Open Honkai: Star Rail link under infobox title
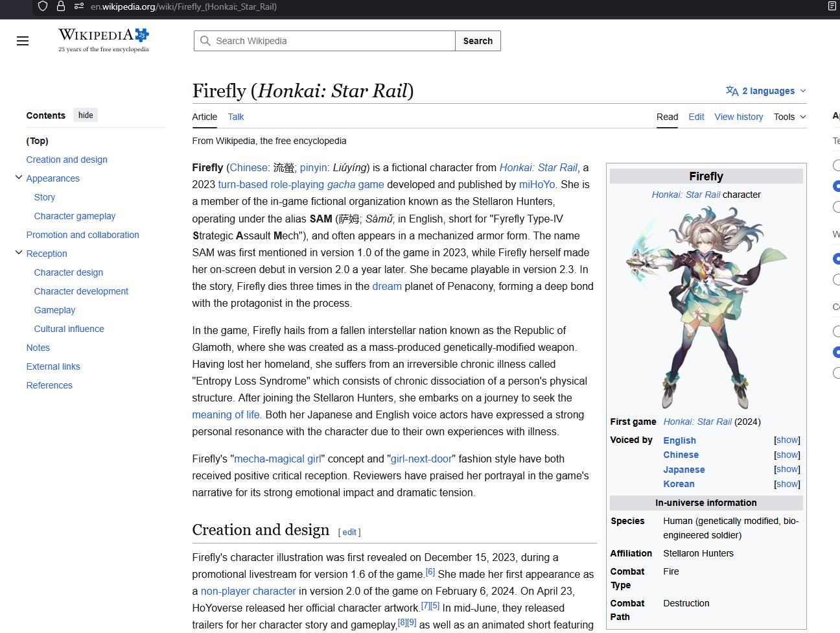 coord(686,195)
